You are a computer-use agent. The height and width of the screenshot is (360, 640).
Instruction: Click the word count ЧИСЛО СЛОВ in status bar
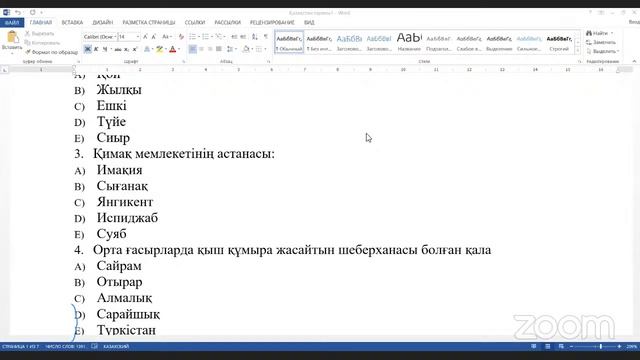pos(65,347)
